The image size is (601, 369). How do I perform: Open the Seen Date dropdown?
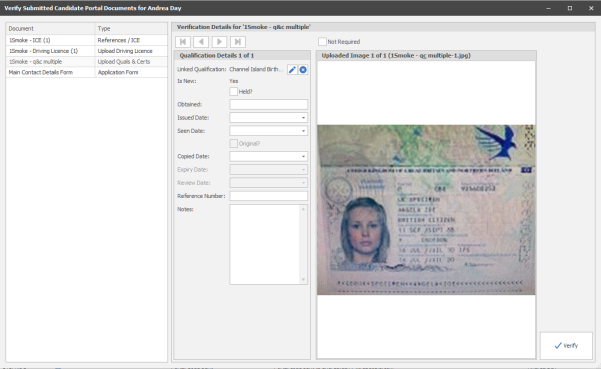point(303,131)
